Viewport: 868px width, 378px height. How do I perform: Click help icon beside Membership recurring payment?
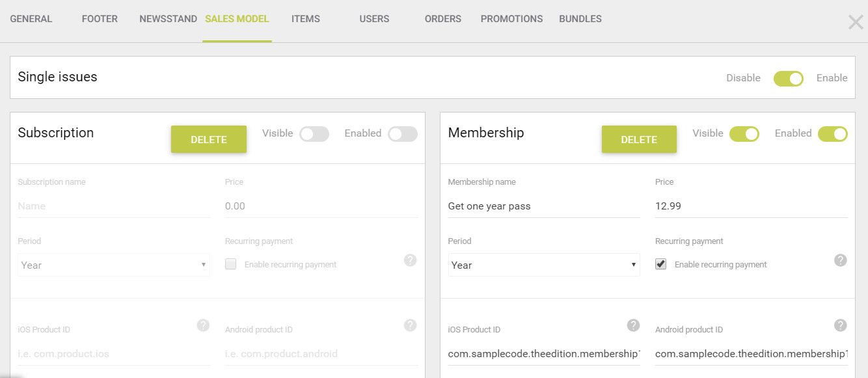point(841,260)
